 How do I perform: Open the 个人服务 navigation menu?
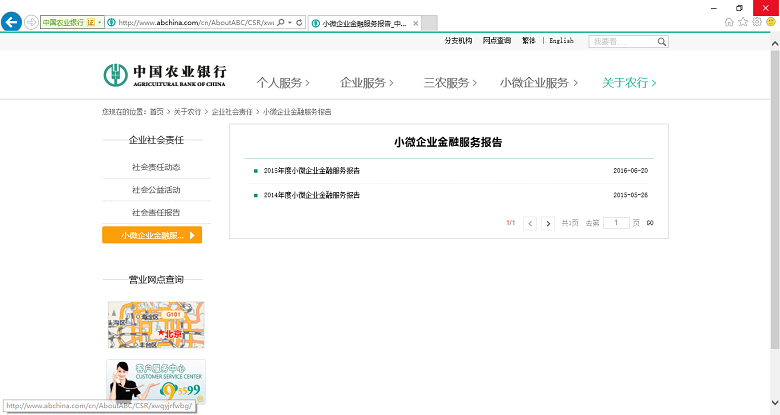(283, 83)
